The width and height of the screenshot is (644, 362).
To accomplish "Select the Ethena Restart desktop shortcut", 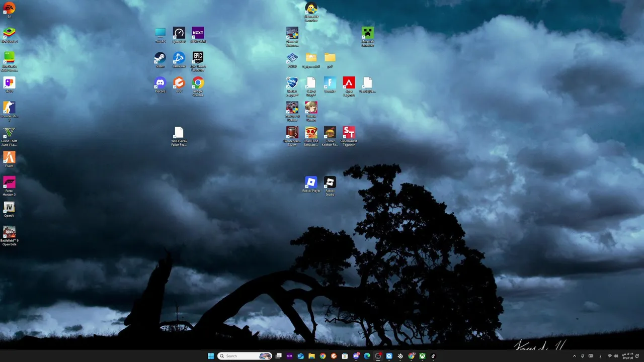I will pyautogui.click(x=311, y=111).
